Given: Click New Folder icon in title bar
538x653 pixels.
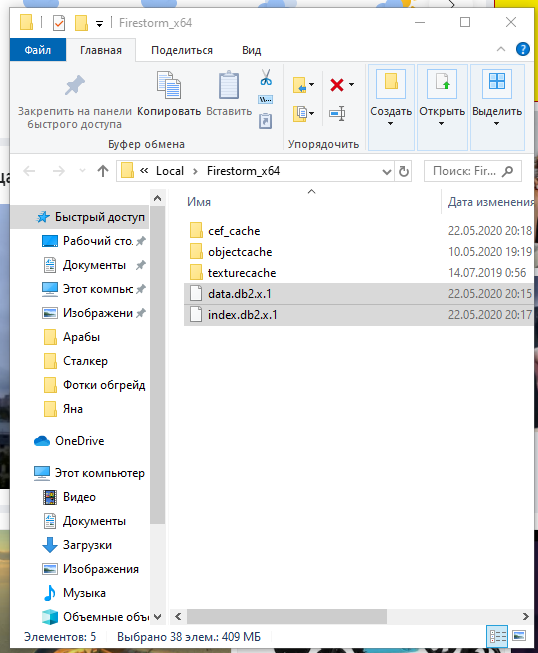Looking at the screenshot, I should 81,23.
